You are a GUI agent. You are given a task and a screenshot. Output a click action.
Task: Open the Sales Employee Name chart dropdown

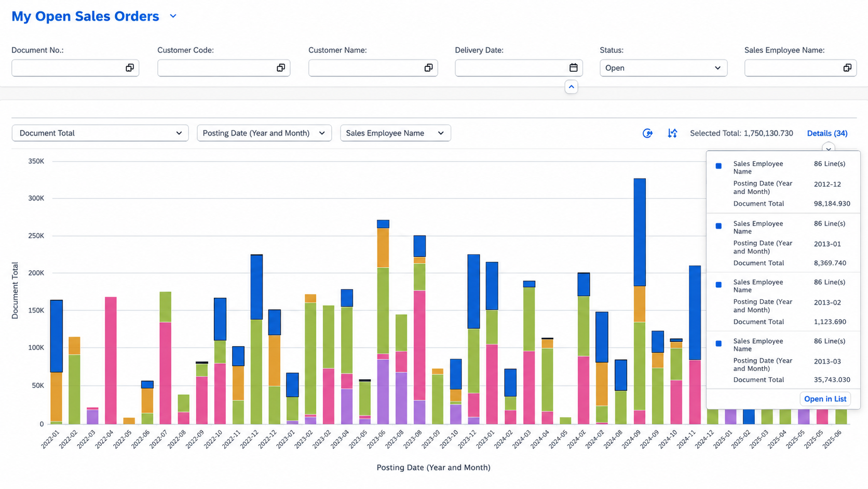coord(396,133)
